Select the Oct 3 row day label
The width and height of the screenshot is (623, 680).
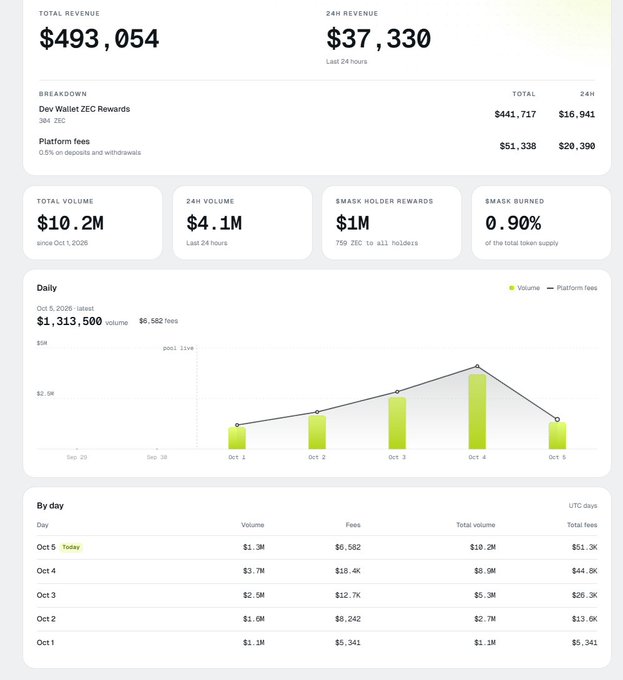coord(46,595)
